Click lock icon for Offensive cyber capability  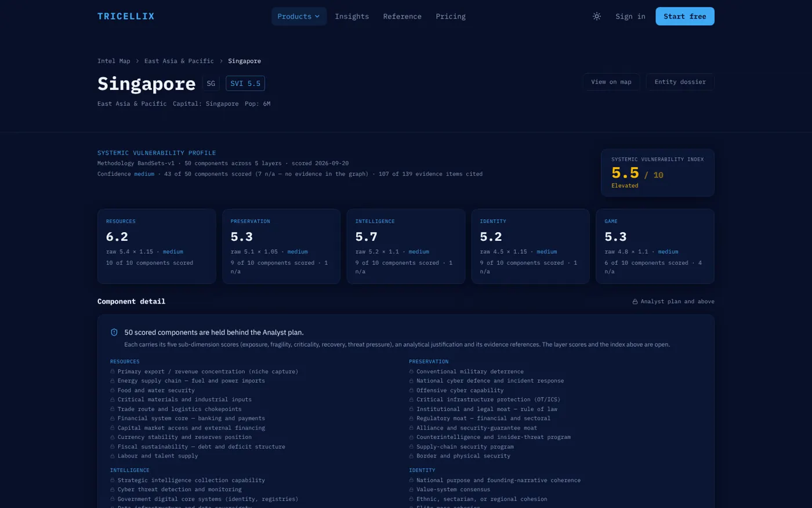pos(411,390)
